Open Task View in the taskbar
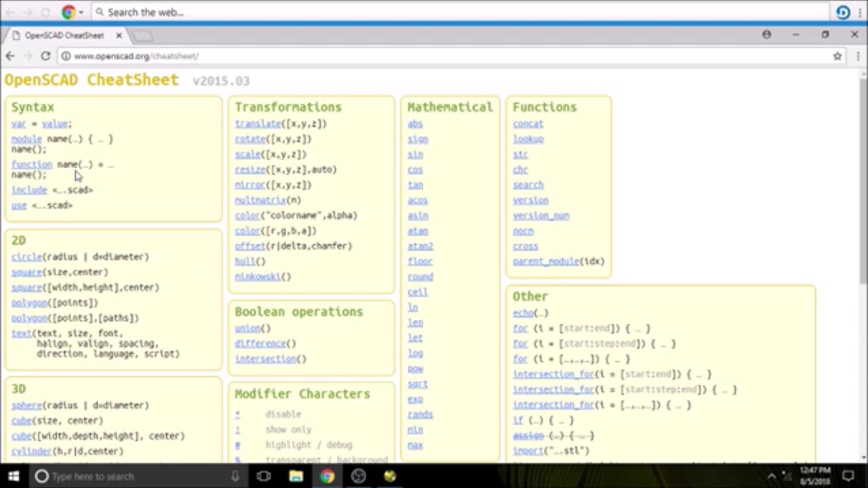Viewport: 868px width, 488px height. (264, 476)
